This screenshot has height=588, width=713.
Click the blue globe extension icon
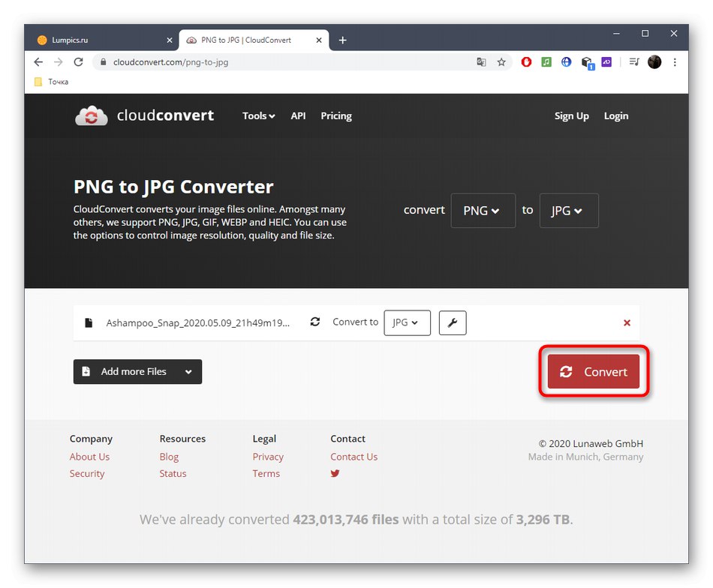[x=566, y=61]
